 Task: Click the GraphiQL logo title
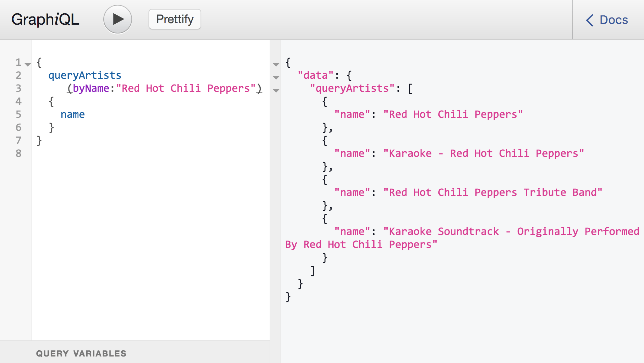click(45, 20)
